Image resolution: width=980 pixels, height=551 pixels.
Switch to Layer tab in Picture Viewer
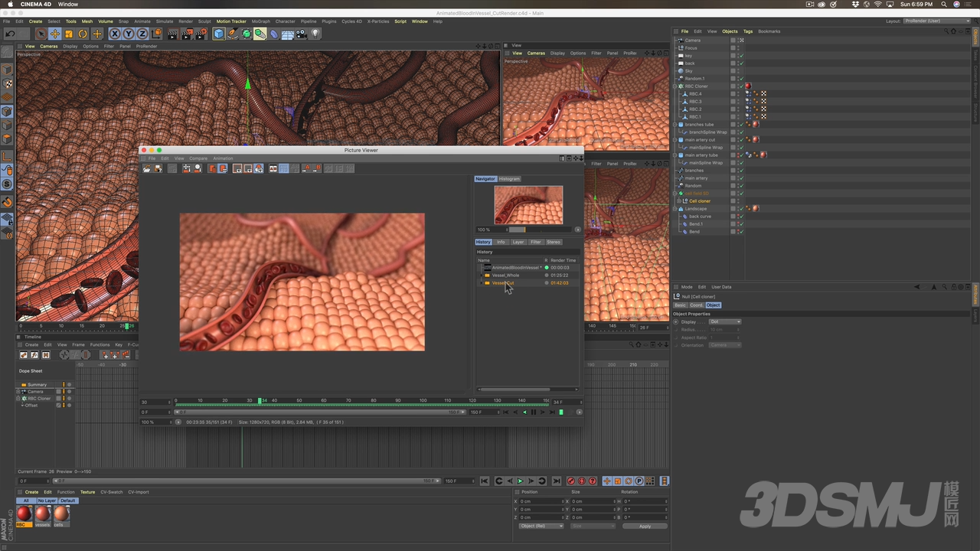click(518, 242)
